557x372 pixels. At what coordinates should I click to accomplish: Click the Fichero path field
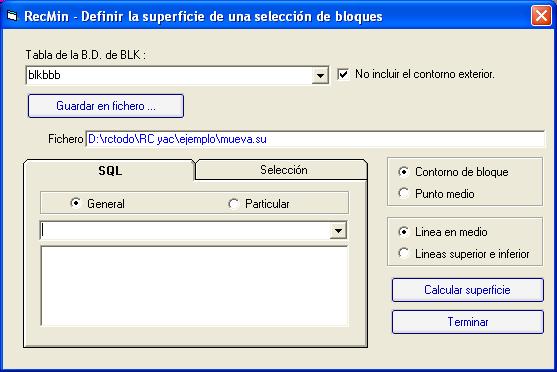coord(315,139)
